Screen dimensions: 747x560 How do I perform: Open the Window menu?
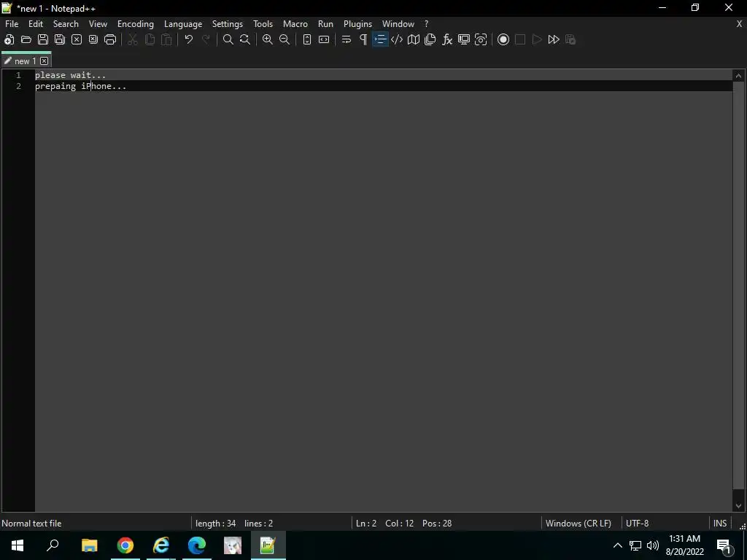[398, 24]
